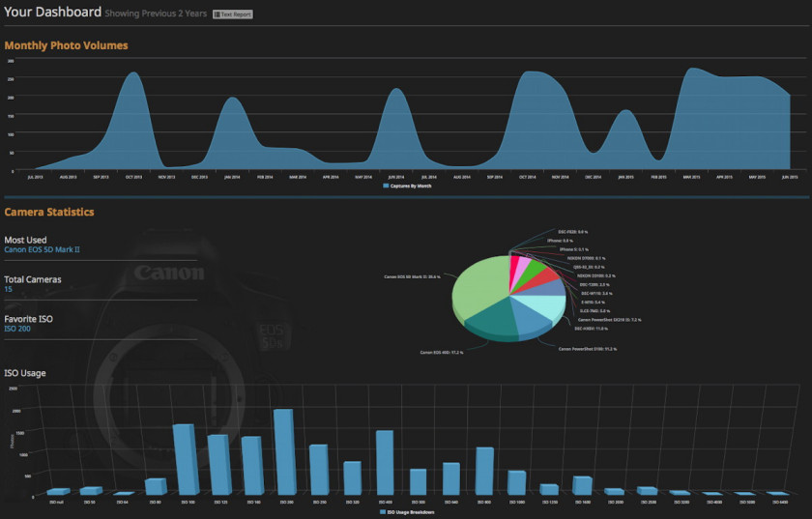The image size is (812, 519).
Task: Toggle the ISO Usage Breakdown legend swatch
Action: 383,511
